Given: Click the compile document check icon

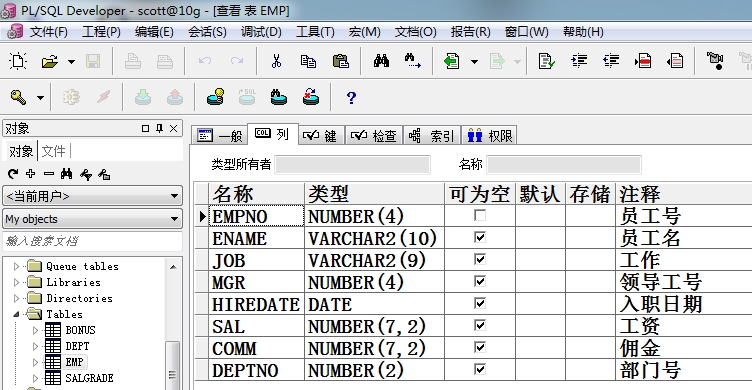Looking at the screenshot, I should [x=546, y=61].
